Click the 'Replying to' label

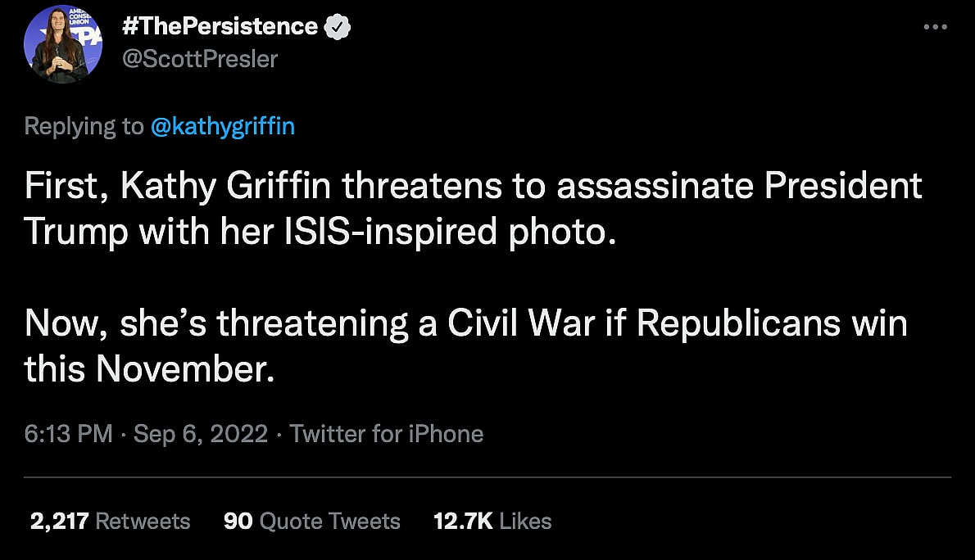(x=83, y=127)
